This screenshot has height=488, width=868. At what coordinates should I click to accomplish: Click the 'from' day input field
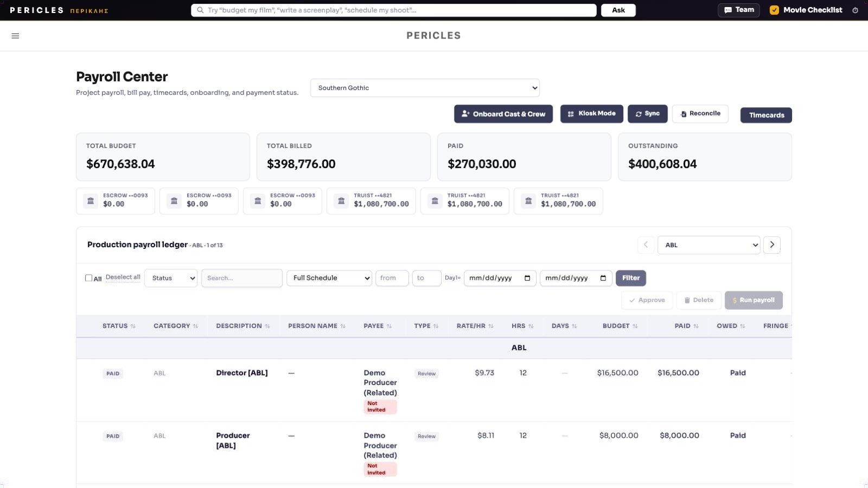392,278
